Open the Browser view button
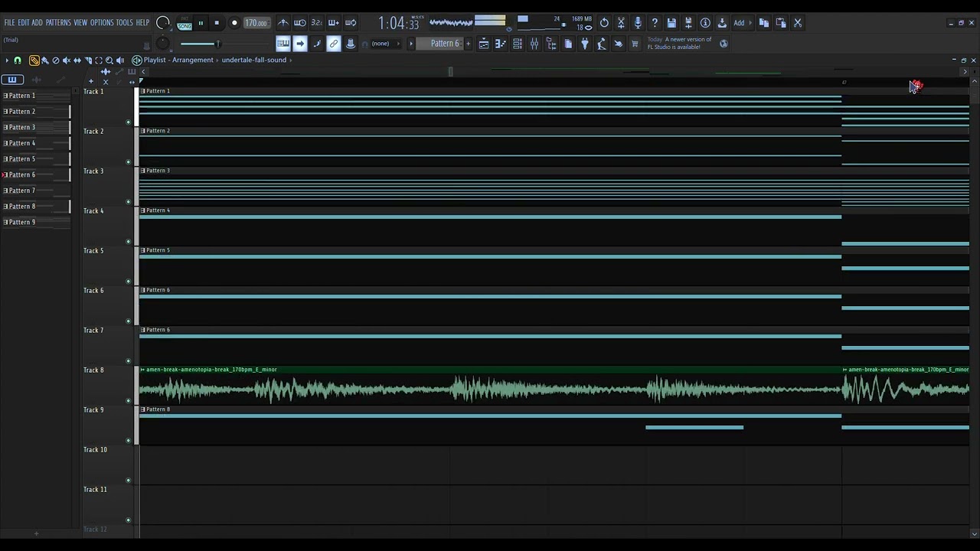980x551 pixels. pyautogui.click(x=551, y=44)
